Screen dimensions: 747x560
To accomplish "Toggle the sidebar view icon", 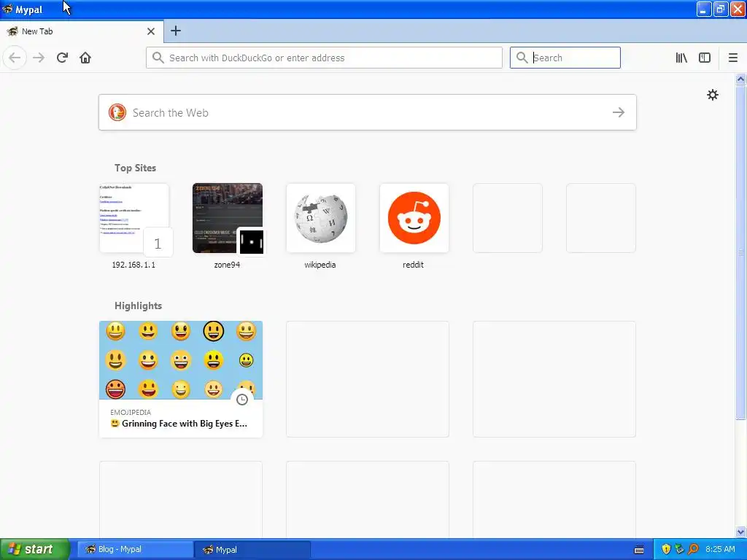I will coord(705,58).
